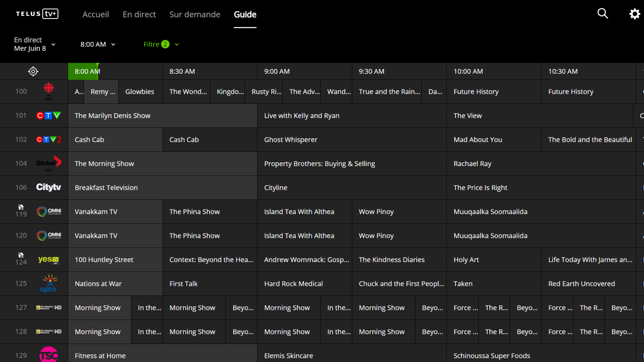Expand the Filtre dropdown

click(161, 44)
